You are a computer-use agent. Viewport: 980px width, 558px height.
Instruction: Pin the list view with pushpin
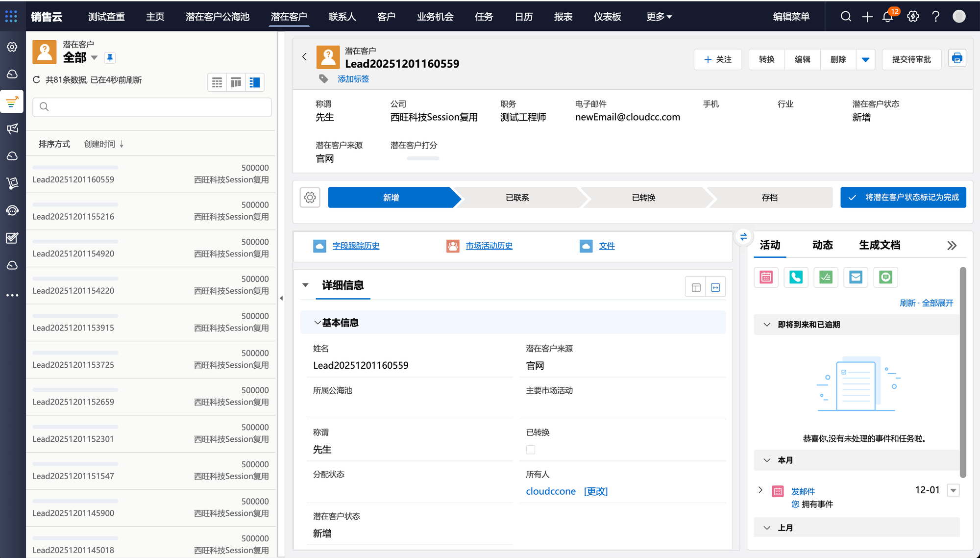(x=110, y=58)
